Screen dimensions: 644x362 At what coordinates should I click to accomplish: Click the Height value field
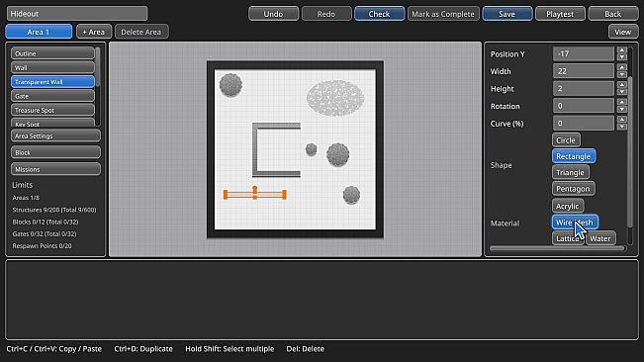click(x=584, y=88)
